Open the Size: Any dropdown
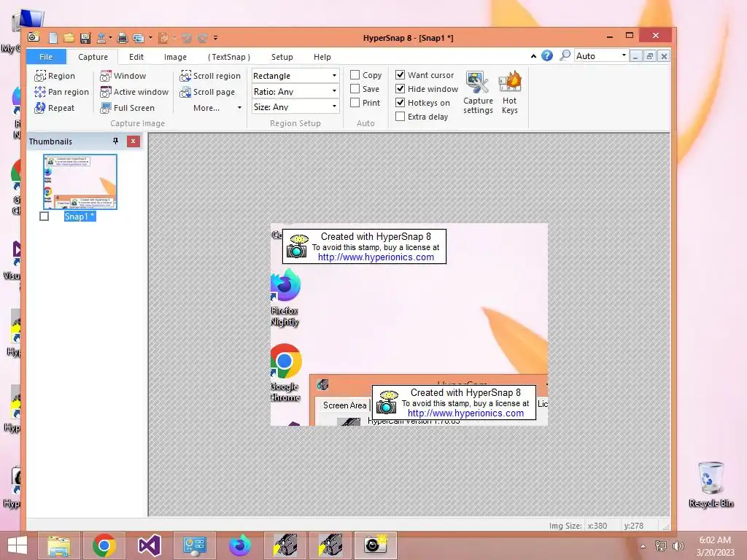 click(x=295, y=106)
